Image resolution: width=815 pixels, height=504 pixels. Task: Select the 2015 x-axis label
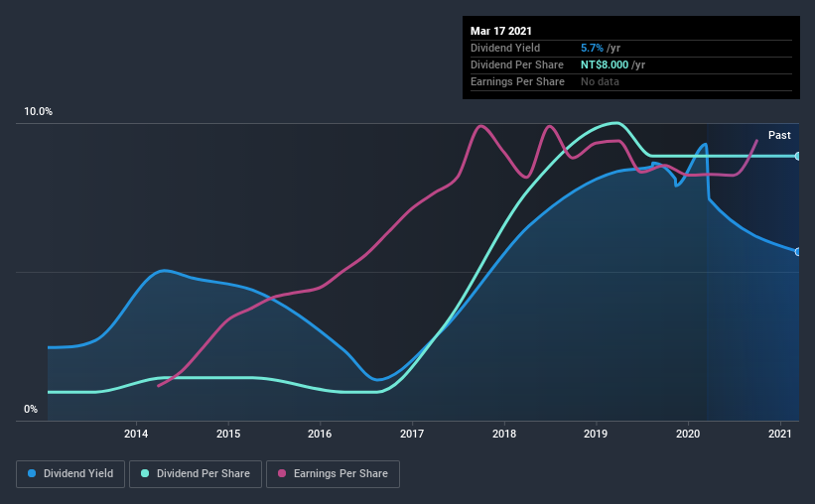tap(228, 434)
